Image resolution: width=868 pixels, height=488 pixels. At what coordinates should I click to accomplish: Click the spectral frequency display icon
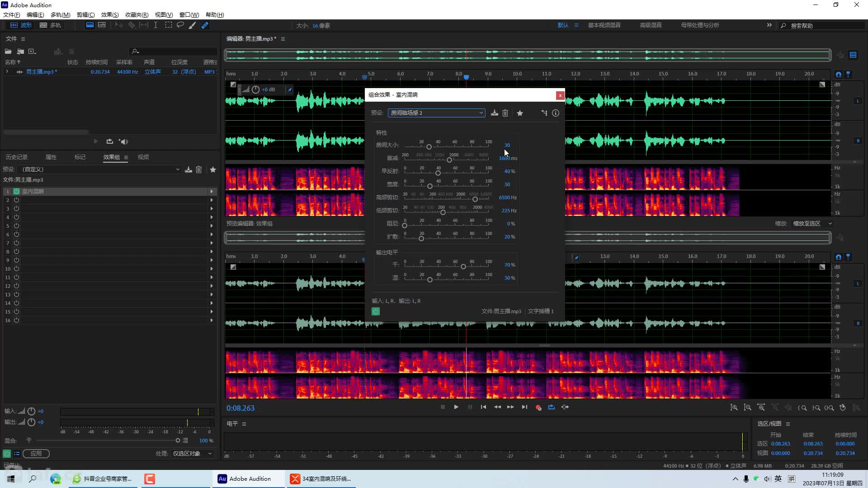tap(89, 25)
